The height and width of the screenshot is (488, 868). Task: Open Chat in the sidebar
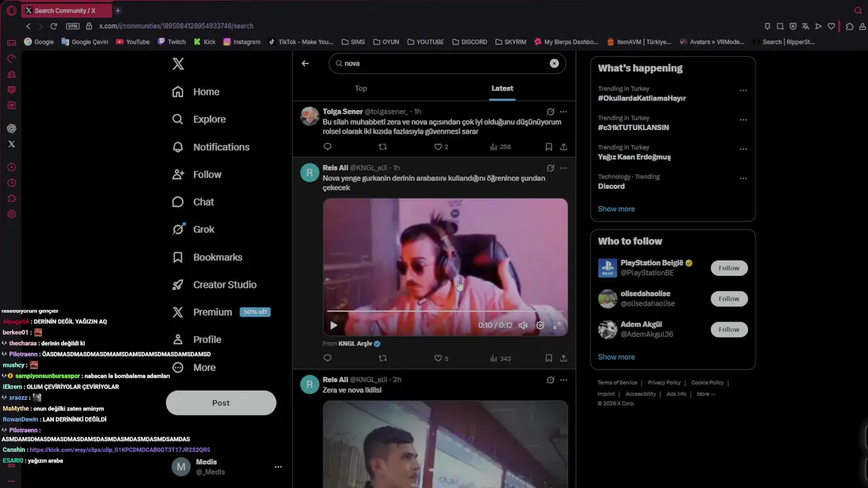coord(193,202)
